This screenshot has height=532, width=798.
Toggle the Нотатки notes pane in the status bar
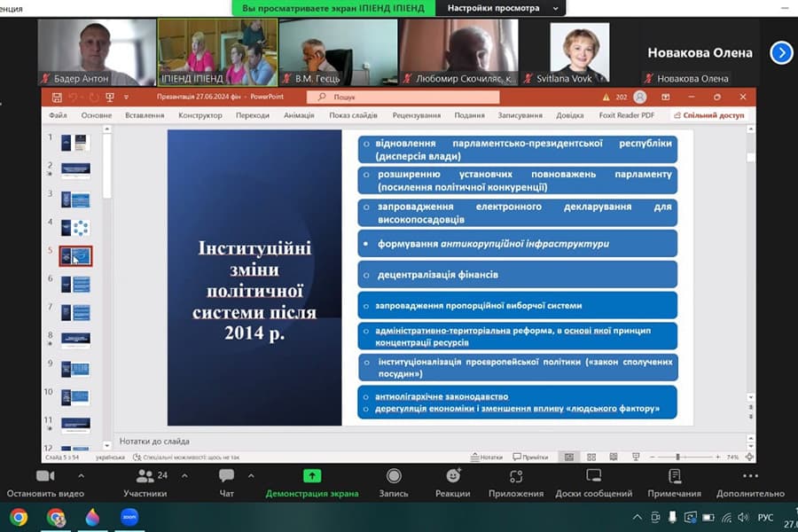point(488,458)
